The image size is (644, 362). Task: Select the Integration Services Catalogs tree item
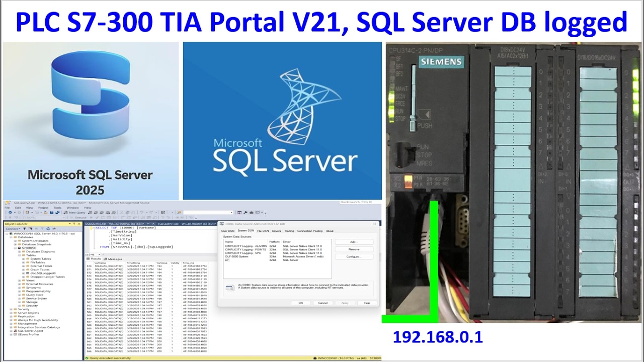coord(39,327)
